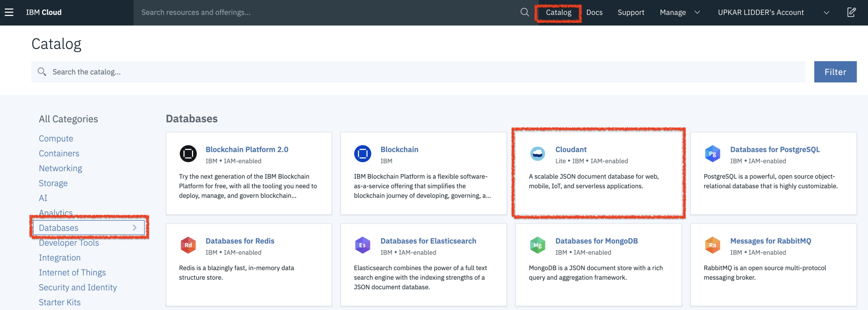Click the RabbitMQ open source messaging broker description
Image resolution: width=868 pixels, height=310 pixels.
[x=765, y=273]
